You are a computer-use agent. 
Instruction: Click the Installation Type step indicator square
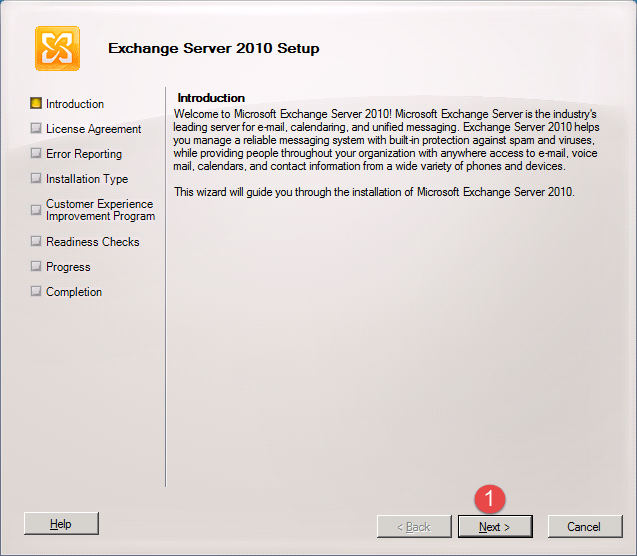point(36,178)
